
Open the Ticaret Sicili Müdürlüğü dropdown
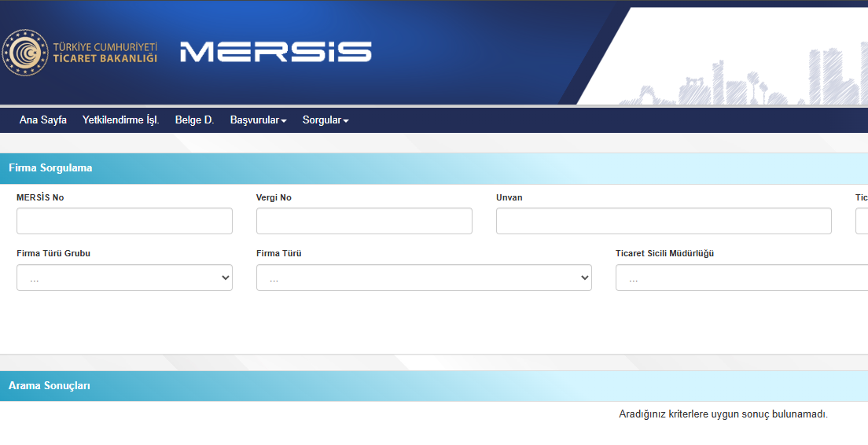click(x=741, y=278)
